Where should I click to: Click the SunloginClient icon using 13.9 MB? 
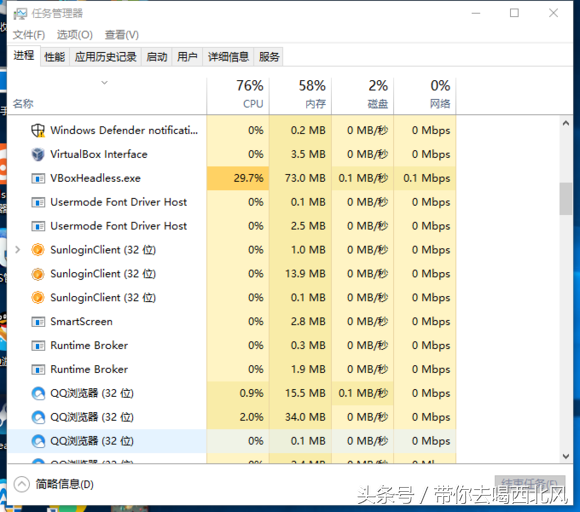(38, 274)
